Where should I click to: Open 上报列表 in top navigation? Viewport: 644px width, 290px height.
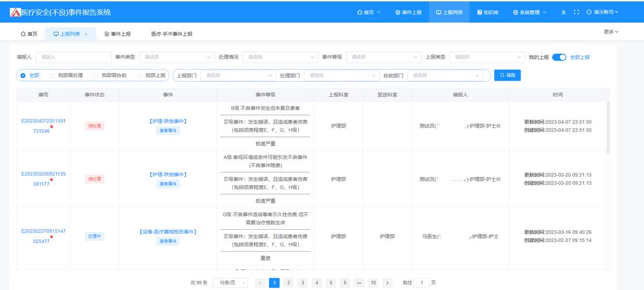449,12
